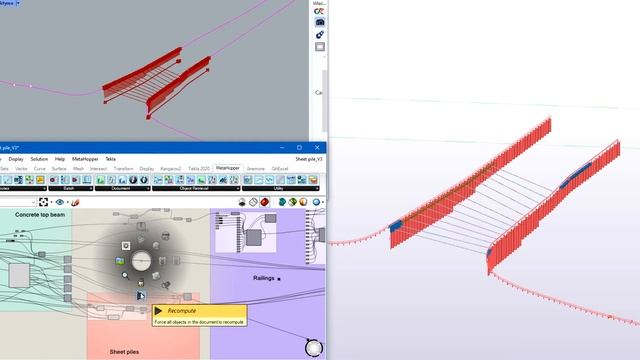Click the no-preview hat icon on canvas toolbar
The height and width of the screenshot is (360, 640).
242,202
